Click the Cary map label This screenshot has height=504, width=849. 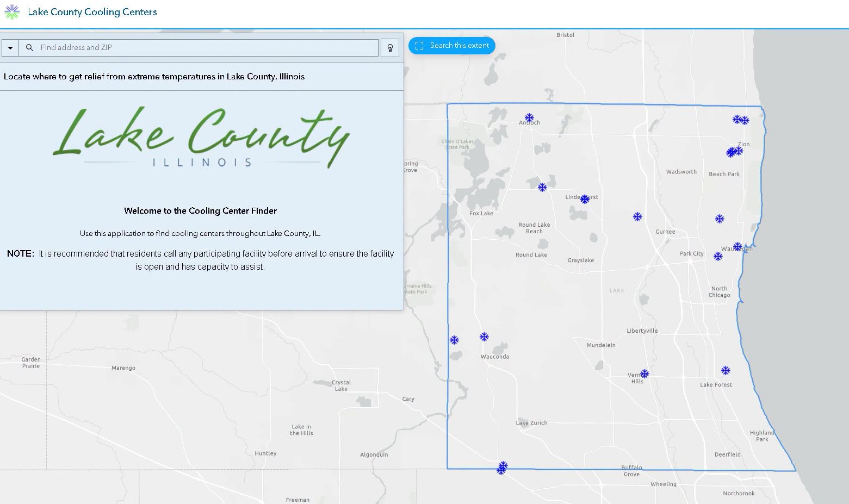(x=408, y=399)
